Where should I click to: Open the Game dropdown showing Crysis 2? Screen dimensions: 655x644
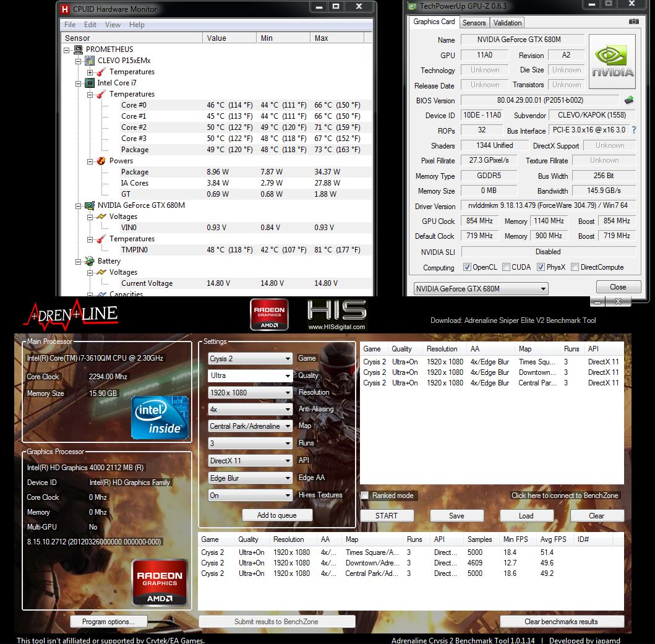(x=250, y=359)
